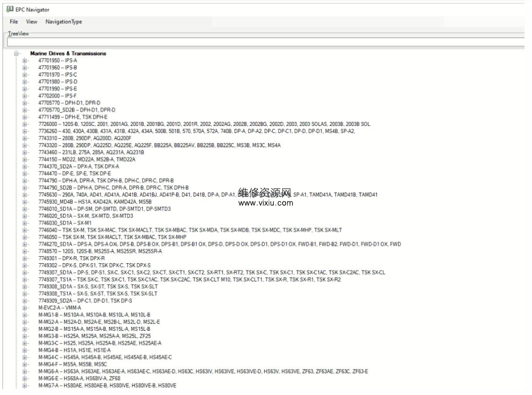532x395 pixels.
Task: Expand the M-MG7-A node
Action: coord(24,386)
